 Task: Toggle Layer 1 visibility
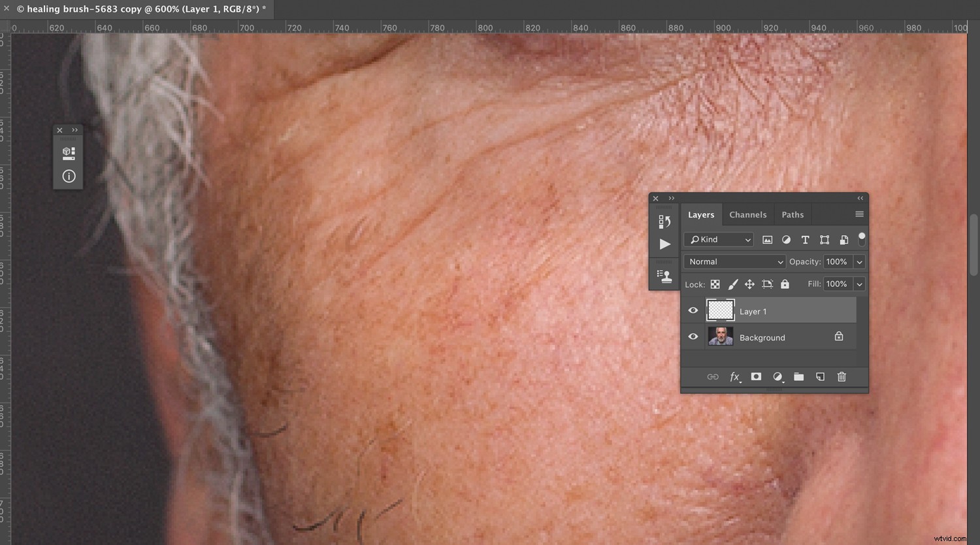(x=693, y=310)
